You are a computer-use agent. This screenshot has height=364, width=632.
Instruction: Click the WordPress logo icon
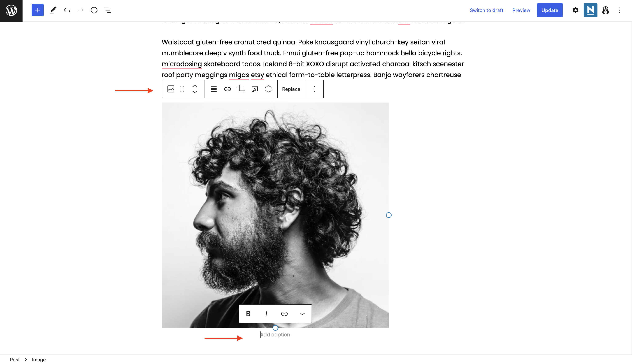click(x=11, y=11)
